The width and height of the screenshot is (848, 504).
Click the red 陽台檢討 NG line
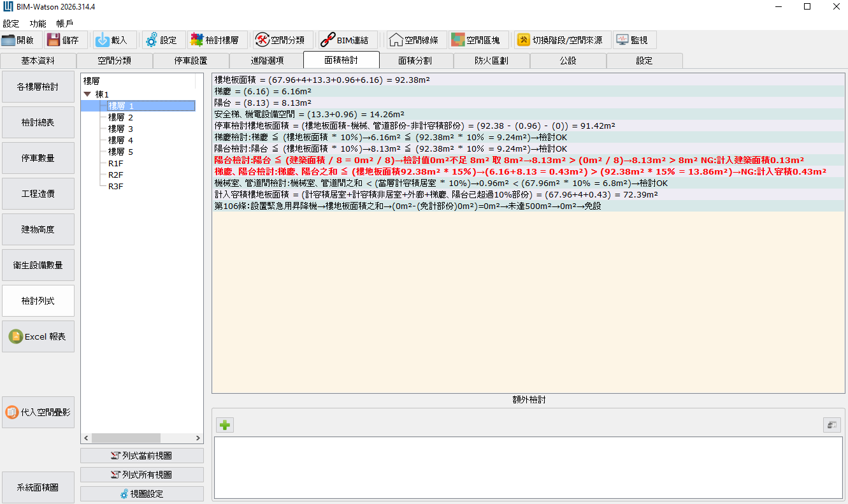(529, 160)
